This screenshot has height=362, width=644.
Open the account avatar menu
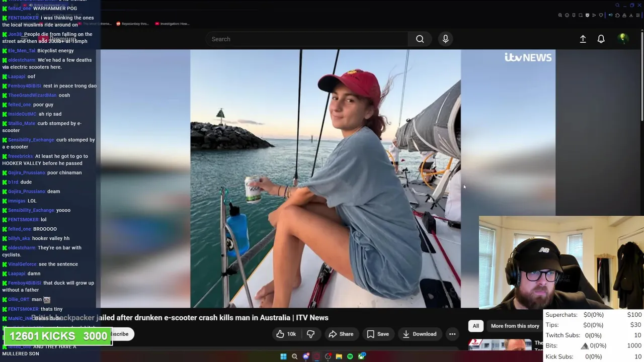[x=622, y=39]
